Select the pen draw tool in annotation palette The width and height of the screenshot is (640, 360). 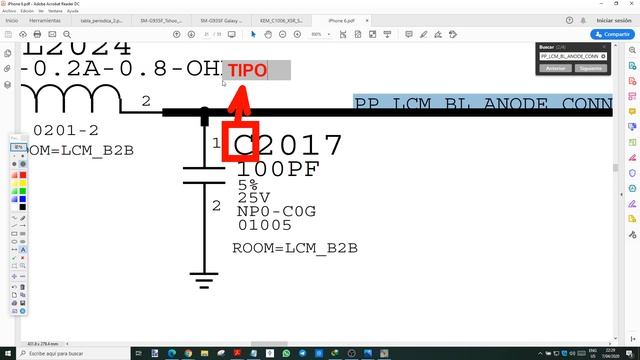23,218
